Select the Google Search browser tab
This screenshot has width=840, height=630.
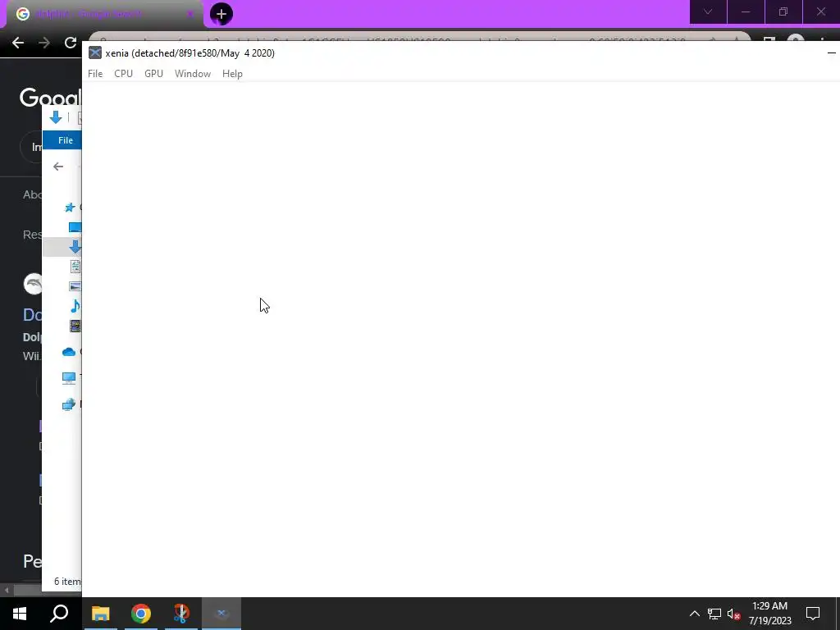(x=104, y=14)
